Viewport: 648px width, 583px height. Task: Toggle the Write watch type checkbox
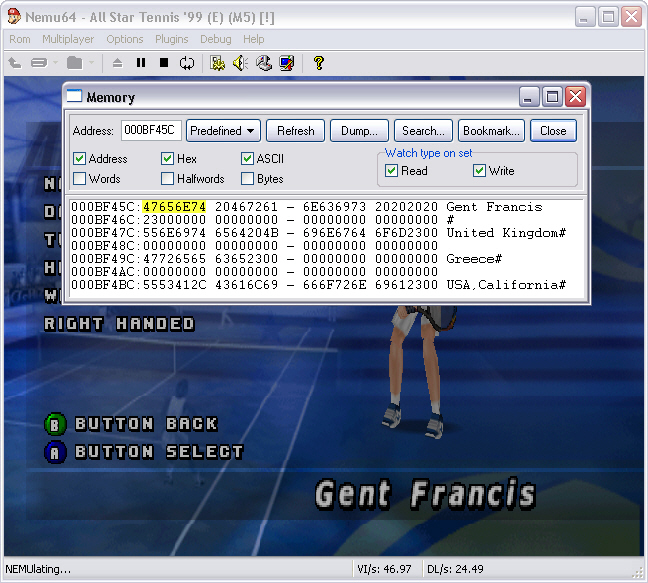coord(479,170)
